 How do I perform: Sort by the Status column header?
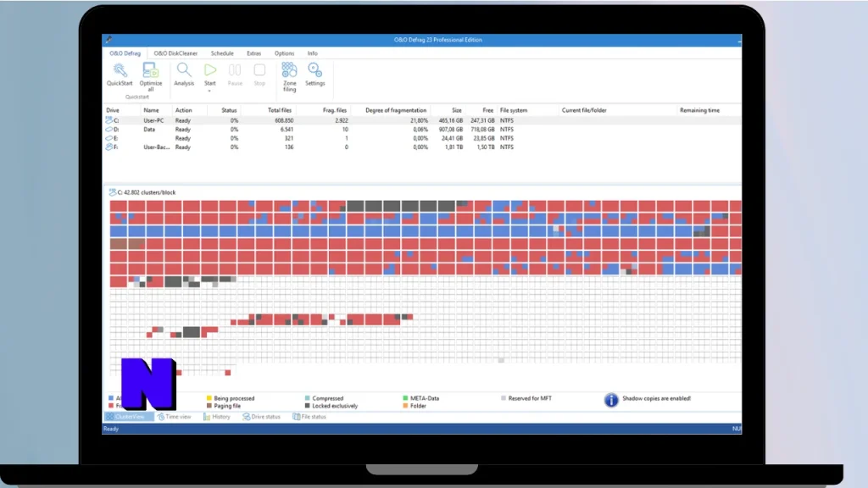pos(229,110)
